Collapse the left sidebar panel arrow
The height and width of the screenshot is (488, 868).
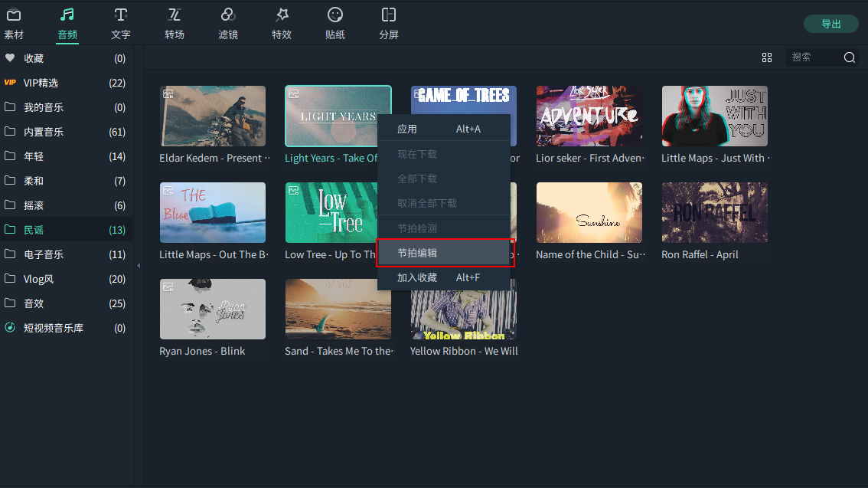coord(139,265)
